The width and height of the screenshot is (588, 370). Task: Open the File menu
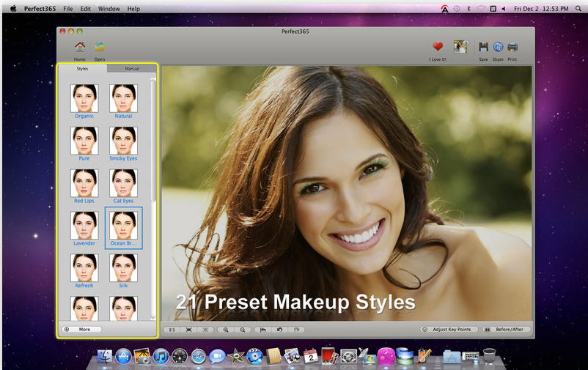coord(68,9)
